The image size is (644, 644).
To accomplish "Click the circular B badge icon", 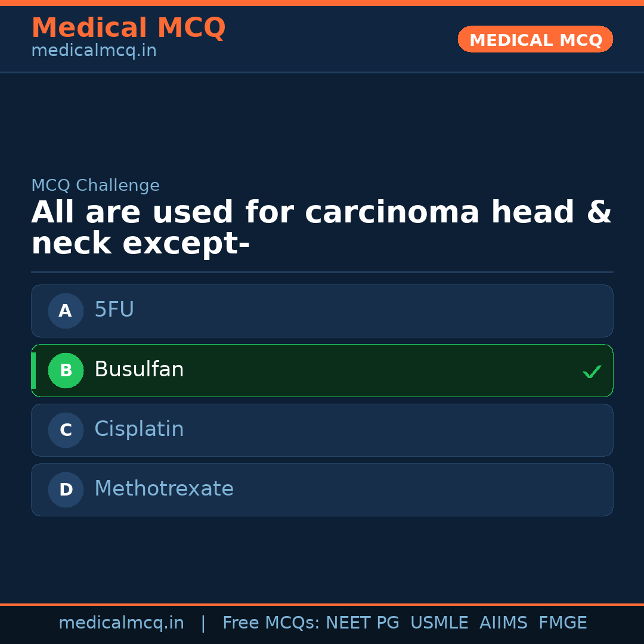I will [66, 370].
